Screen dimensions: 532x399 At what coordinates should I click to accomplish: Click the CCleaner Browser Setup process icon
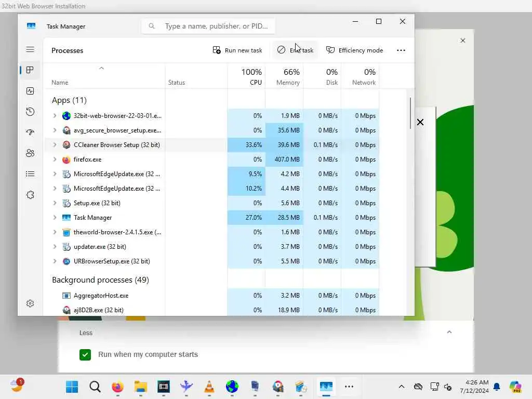(66, 145)
